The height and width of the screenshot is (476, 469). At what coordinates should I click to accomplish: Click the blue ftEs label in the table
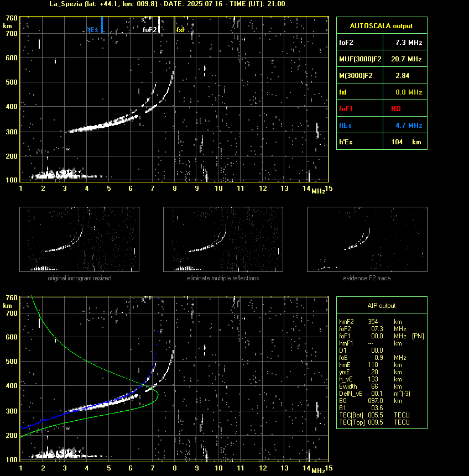coord(345,125)
